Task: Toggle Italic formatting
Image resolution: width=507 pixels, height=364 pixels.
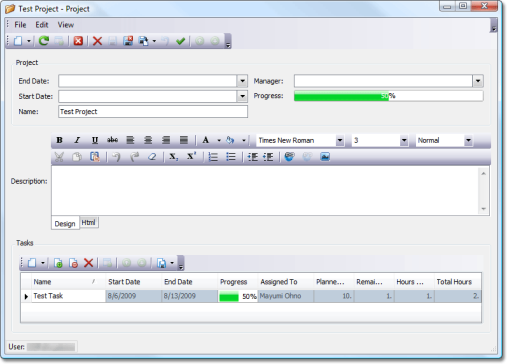Action: point(77,140)
